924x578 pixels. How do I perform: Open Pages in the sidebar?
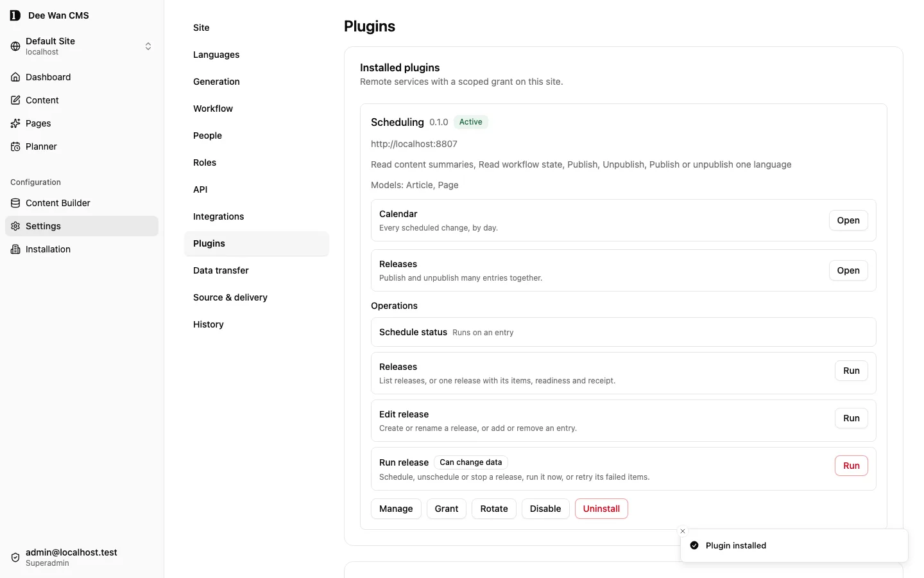pyautogui.click(x=81, y=123)
